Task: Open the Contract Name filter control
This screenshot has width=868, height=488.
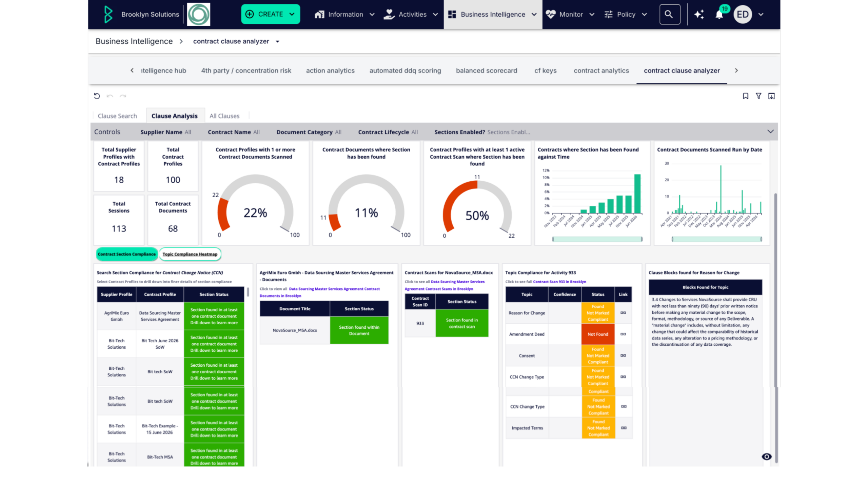Action: pos(234,132)
